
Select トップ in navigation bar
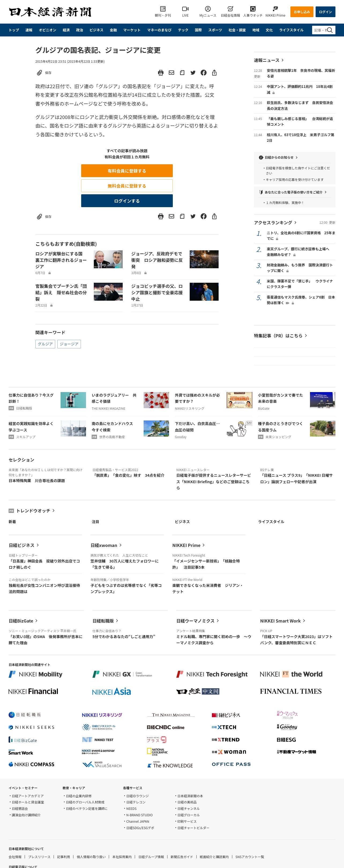[x=14, y=30]
